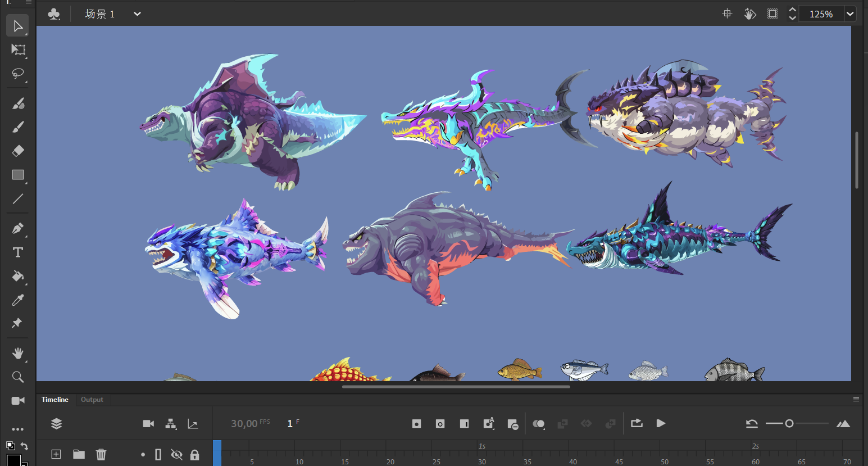Click the Rectangle tool
The width and height of the screenshot is (868, 466).
[x=18, y=175]
